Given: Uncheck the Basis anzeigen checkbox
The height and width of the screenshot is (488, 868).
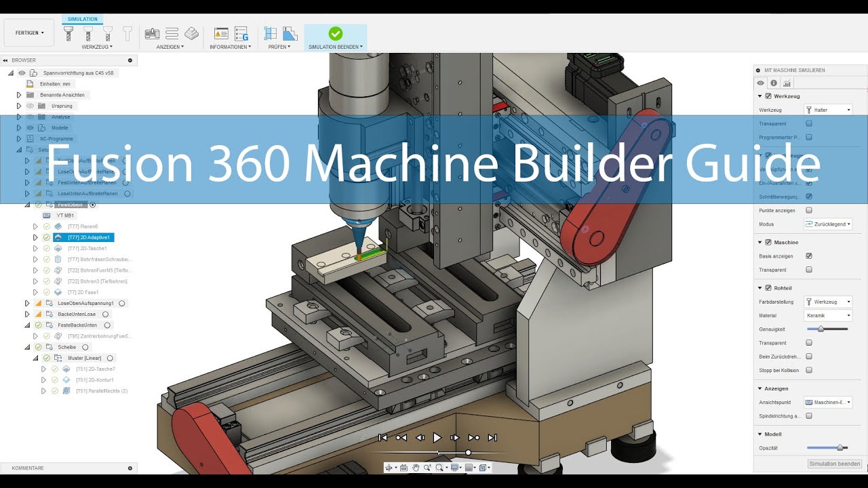Looking at the screenshot, I should [x=809, y=256].
